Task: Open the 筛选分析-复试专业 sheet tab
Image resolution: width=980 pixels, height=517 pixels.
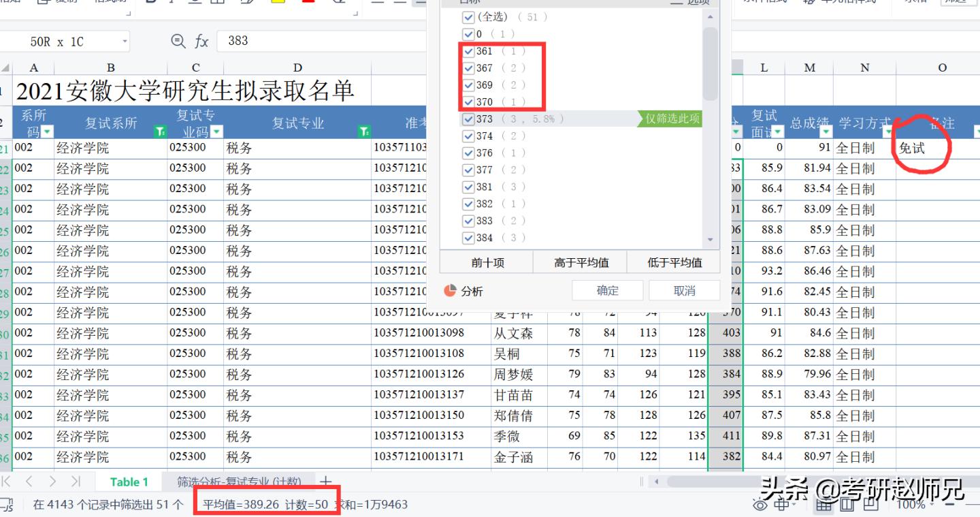Action: point(239,482)
